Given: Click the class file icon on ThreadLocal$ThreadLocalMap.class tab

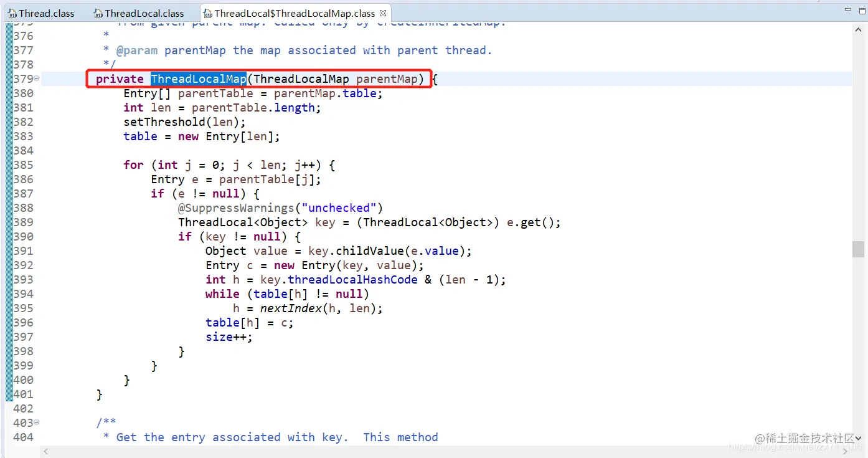Looking at the screenshot, I should point(208,13).
